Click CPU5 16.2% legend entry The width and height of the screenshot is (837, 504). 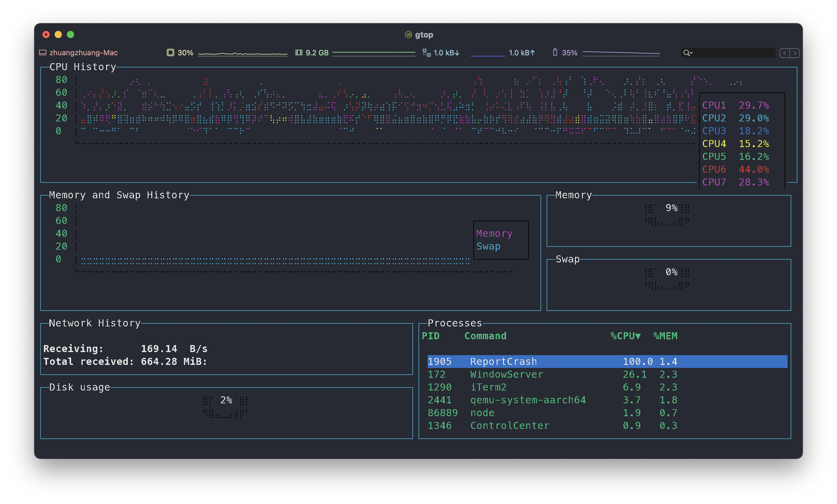pyautogui.click(x=735, y=157)
